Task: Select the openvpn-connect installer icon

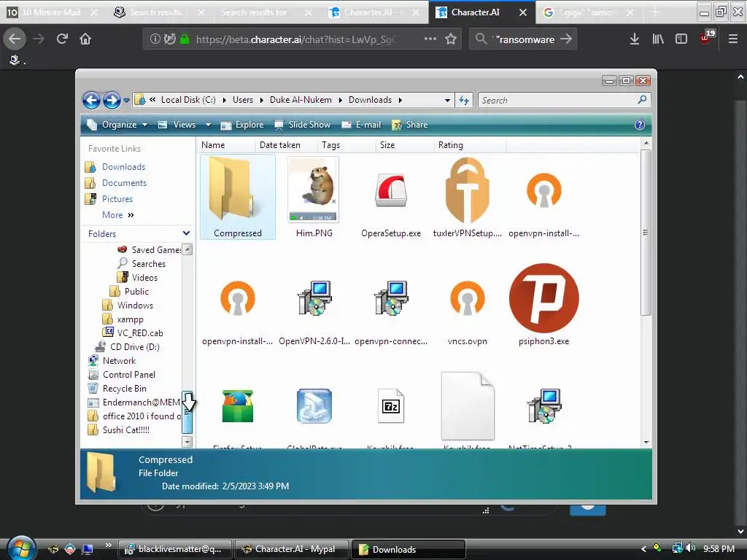Action: point(391,298)
